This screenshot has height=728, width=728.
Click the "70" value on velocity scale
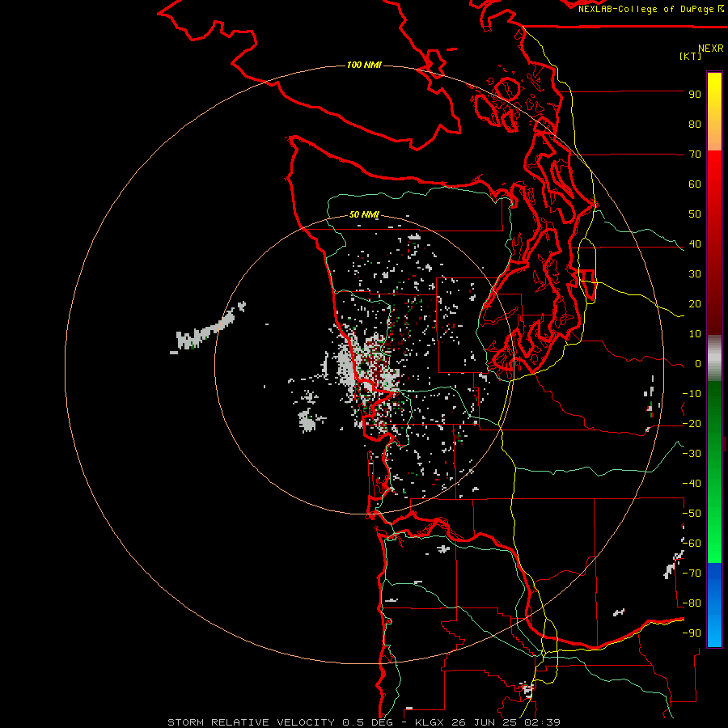695,154
